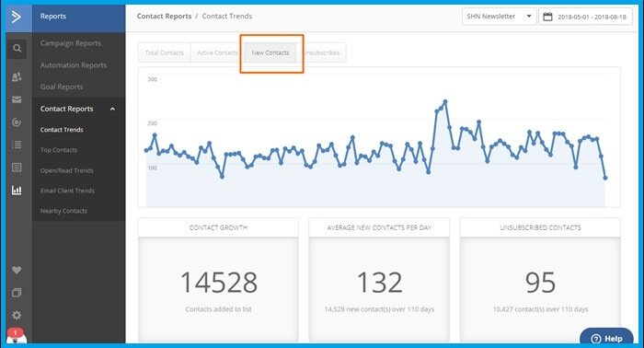644x348 pixels.
Task: Open the search icon in sidebar
Action: point(17,49)
